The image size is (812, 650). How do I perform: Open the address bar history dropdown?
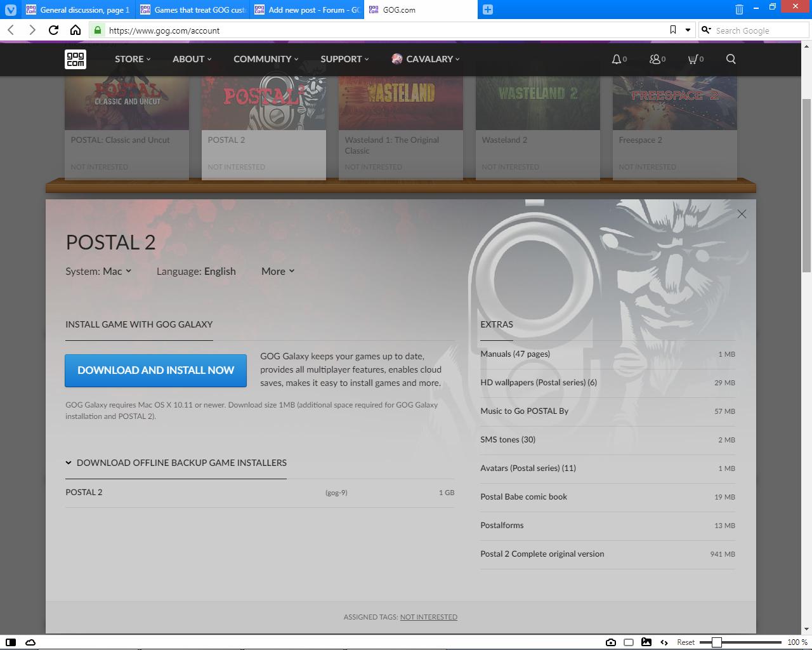pyautogui.click(x=688, y=30)
